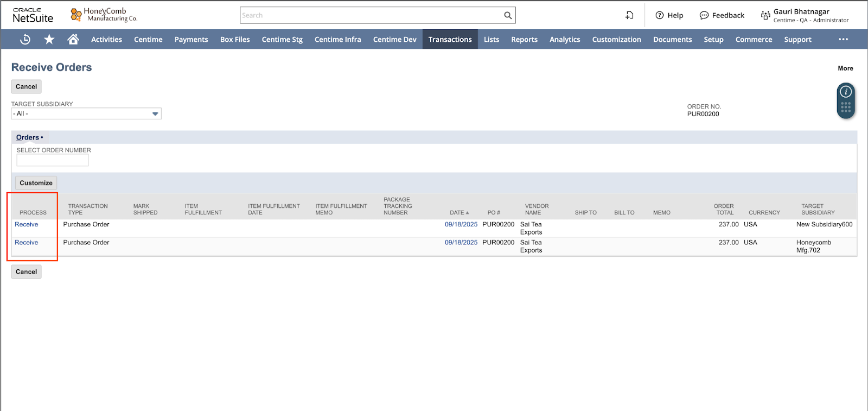Click the Select Order Number field

click(x=53, y=160)
